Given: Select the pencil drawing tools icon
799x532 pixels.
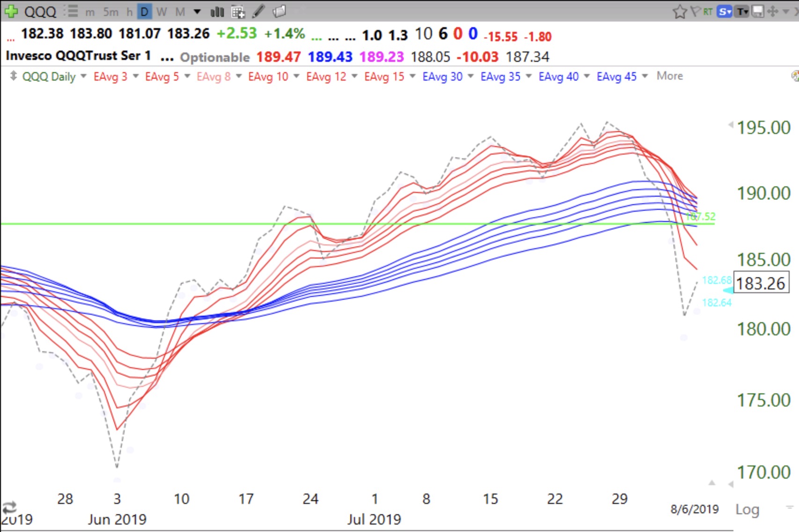Looking at the screenshot, I should (x=259, y=11).
